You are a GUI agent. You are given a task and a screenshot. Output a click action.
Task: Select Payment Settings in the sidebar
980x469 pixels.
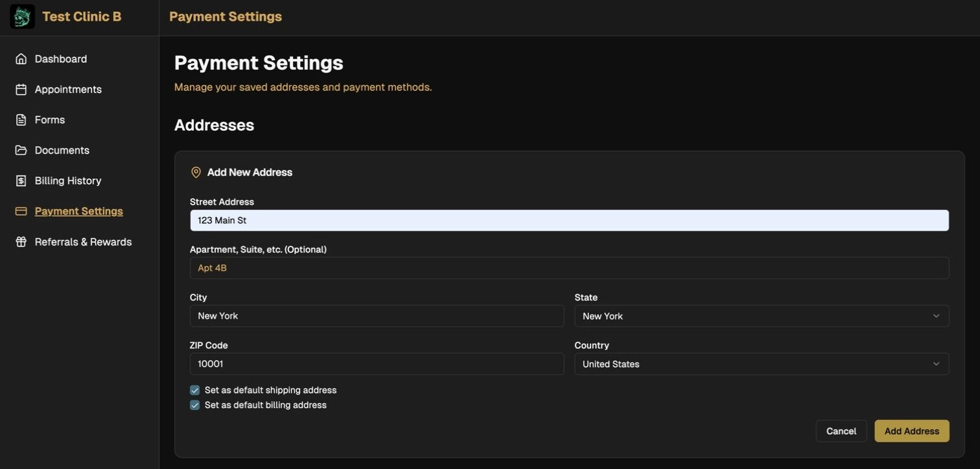pos(79,211)
